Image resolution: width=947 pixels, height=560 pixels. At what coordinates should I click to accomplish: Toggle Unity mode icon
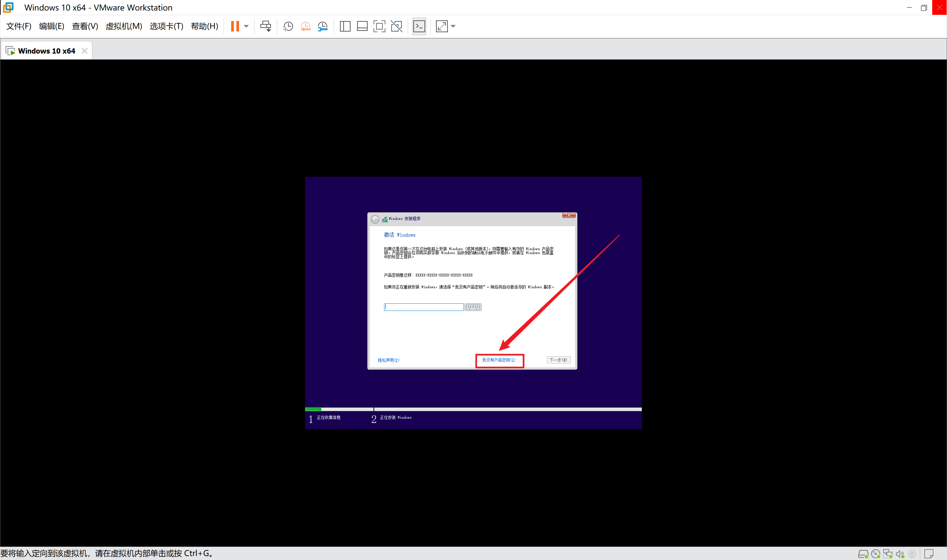pyautogui.click(x=396, y=26)
